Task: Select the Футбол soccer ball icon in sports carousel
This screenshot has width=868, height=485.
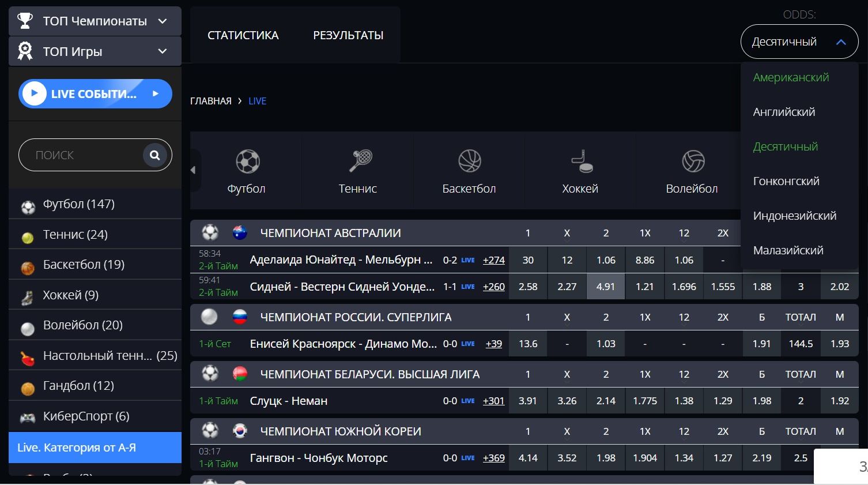Action: [x=247, y=161]
